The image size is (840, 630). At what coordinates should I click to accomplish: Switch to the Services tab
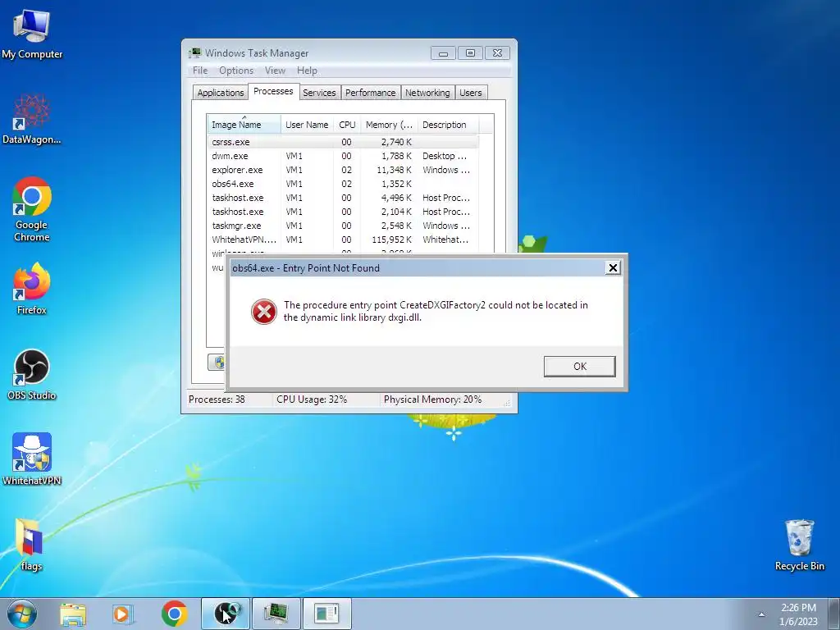[319, 93]
